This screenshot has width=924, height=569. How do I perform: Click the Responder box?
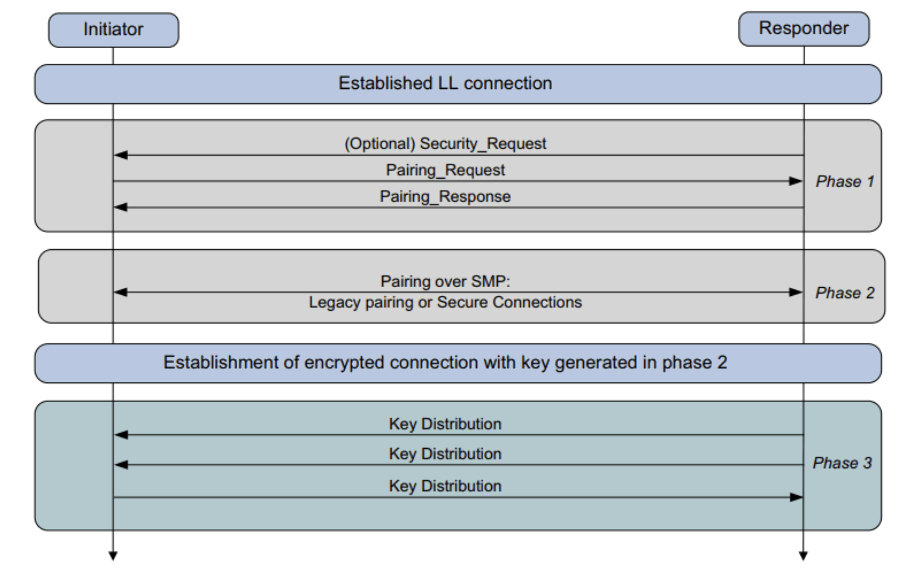[x=804, y=28]
